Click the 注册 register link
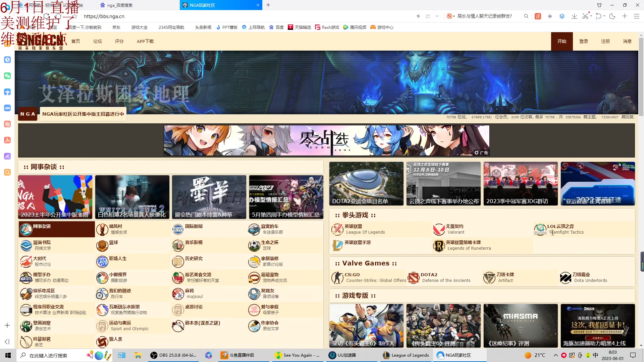This screenshot has height=362, width=644. pyautogui.click(x=605, y=41)
